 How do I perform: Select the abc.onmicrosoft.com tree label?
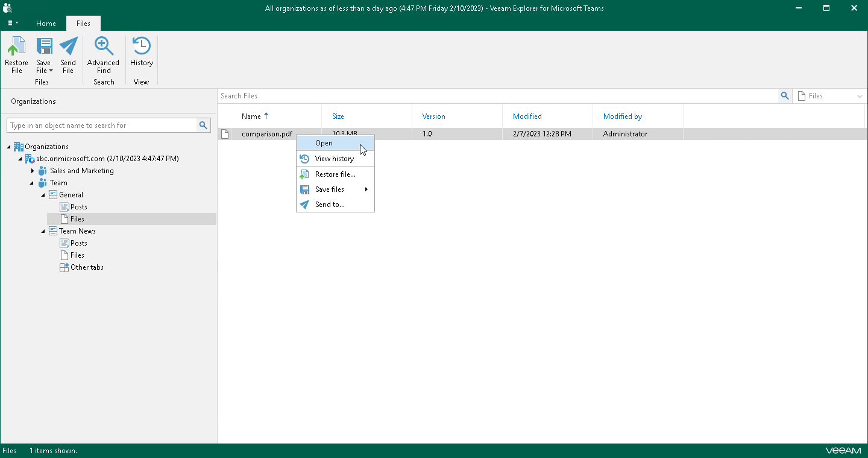(x=107, y=159)
